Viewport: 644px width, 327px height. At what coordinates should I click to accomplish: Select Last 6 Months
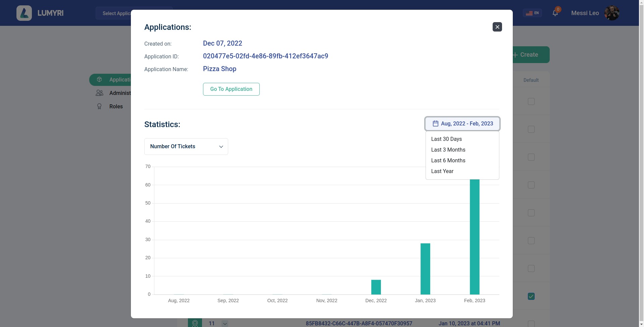448,161
